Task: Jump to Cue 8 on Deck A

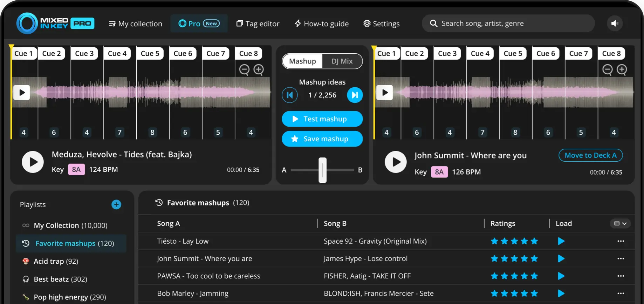Action: [248, 53]
